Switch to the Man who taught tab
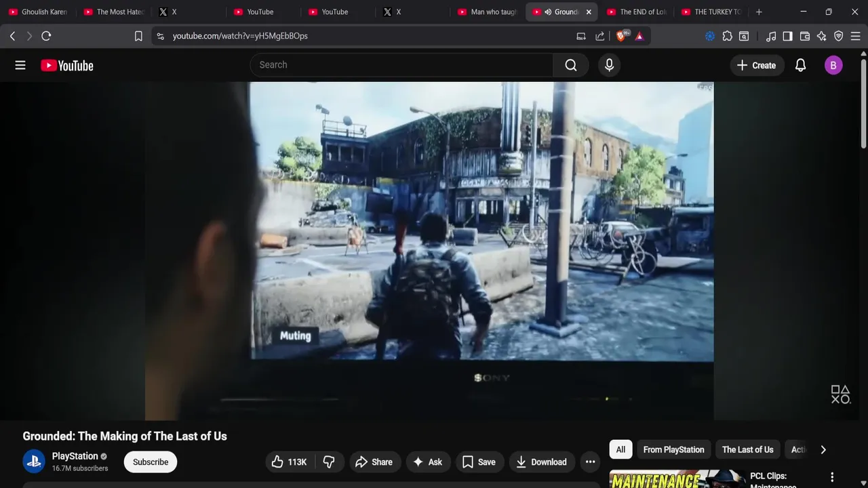 coord(488,12)
